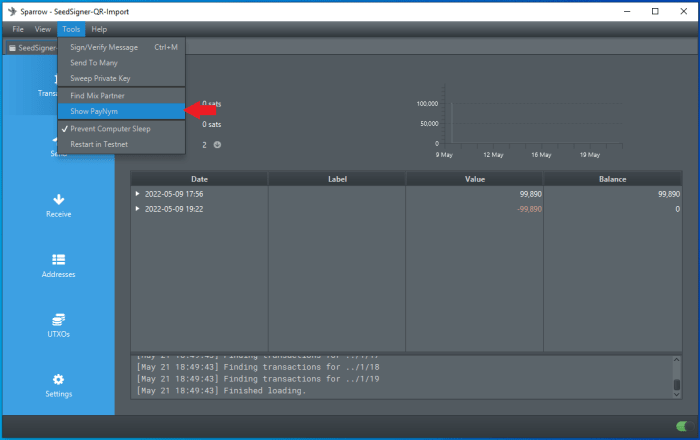Toggle the server connection switch in status bar
This screenshot has width=700, height=440.
(x=682, y=427)
